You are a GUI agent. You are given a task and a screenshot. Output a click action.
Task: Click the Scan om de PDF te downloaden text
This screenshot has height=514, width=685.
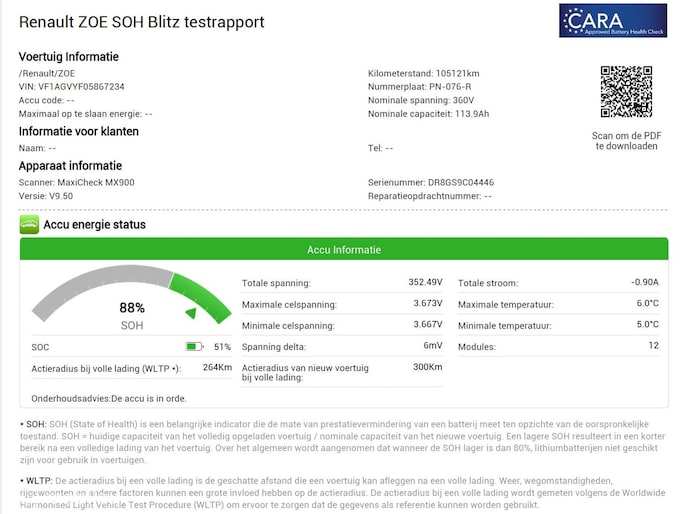coord(626,140)
